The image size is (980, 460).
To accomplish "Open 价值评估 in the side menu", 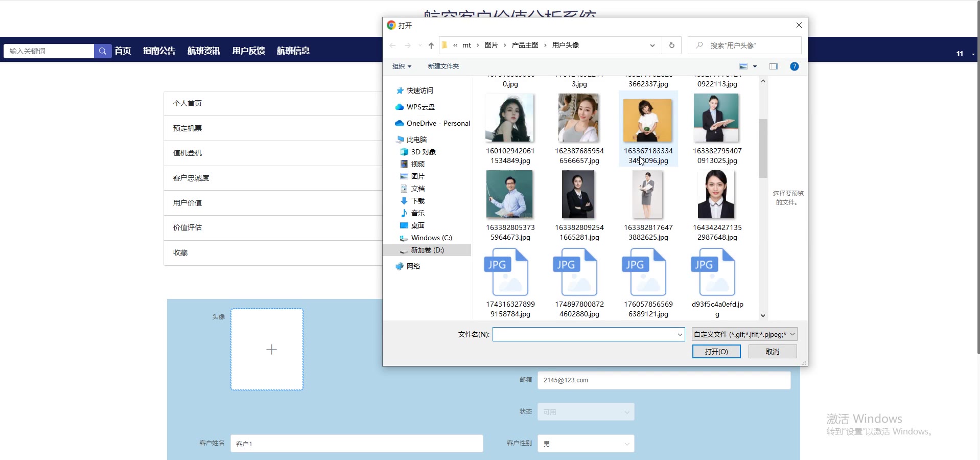I will [273, 227].
